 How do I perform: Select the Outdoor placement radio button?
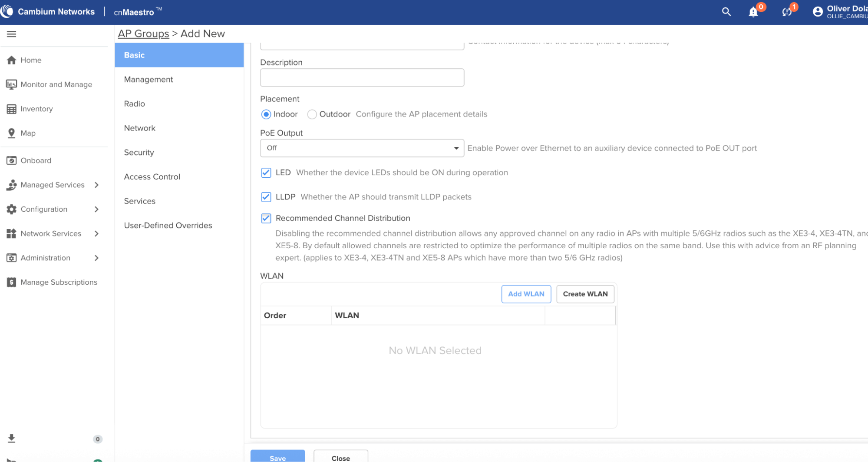point(312,114)
